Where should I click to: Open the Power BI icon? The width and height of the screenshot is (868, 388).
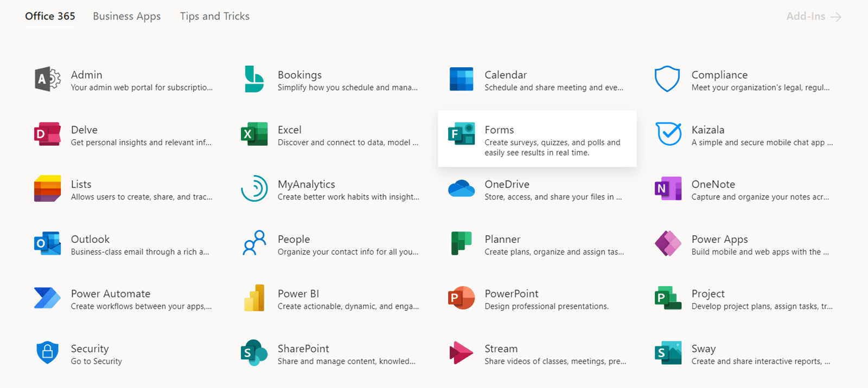(x=254, y=299)
